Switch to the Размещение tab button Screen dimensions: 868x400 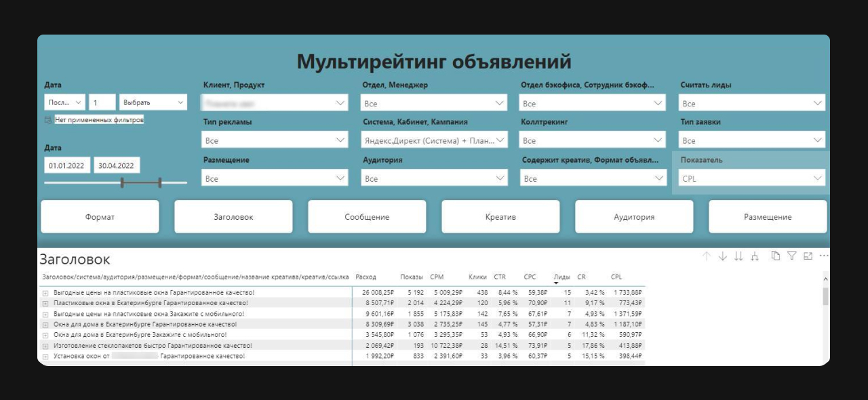coord(768,217)
